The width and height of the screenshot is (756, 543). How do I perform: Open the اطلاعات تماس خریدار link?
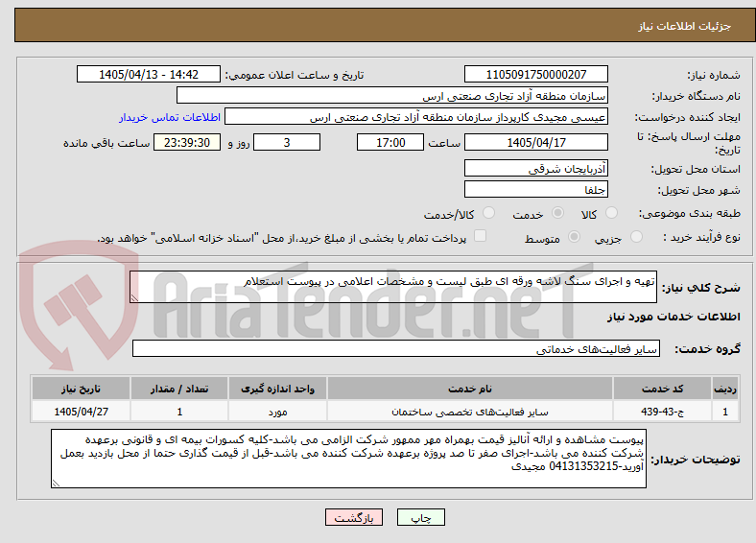pyautogui.click(x=170, y=117)
